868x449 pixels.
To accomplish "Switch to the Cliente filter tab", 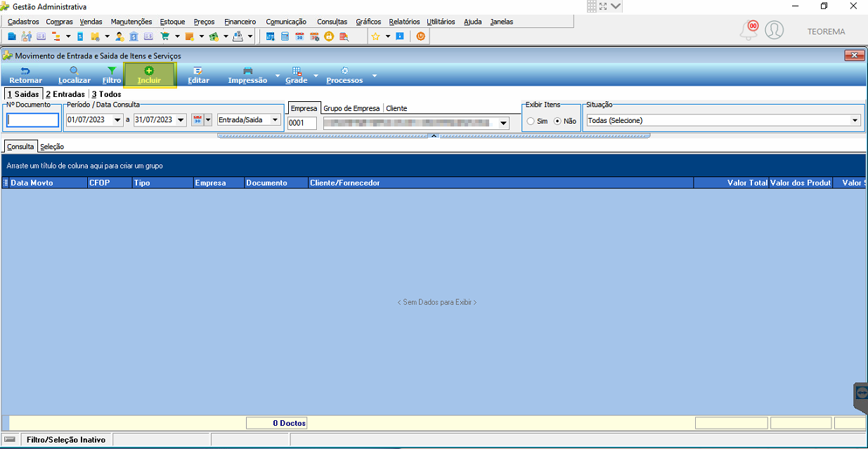I will point(396,108).
